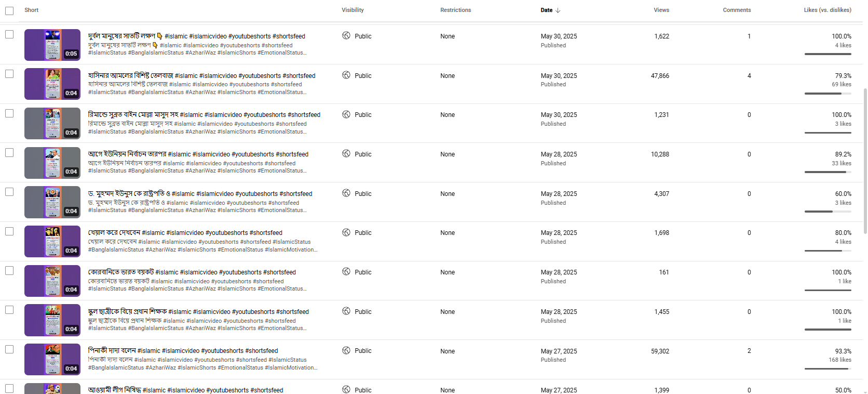Viewport: 868px width, 394px height.
Task: Click Public globe icon for 59,302-views short
Action: click(x=346, y=351)
